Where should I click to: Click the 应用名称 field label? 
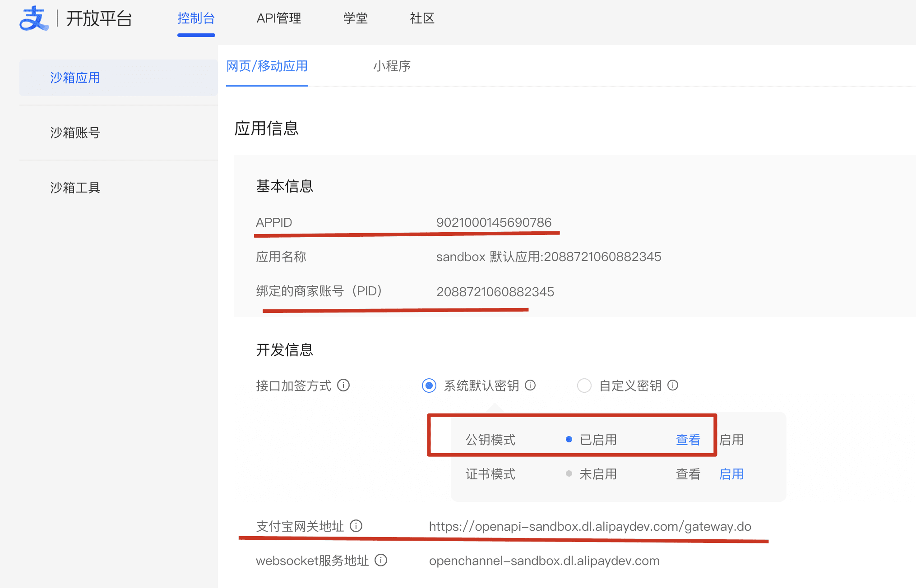[x=281, y=257]
